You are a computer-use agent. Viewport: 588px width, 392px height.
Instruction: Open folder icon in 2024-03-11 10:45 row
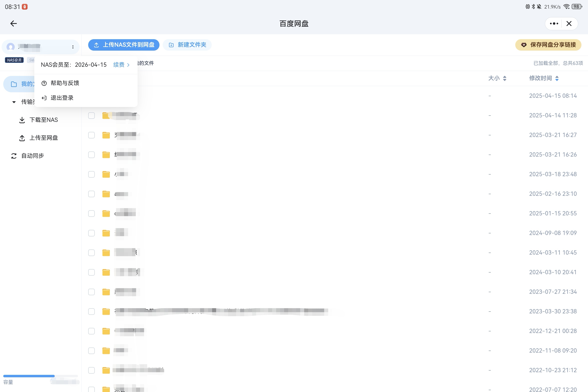click(x=106, y=253)
